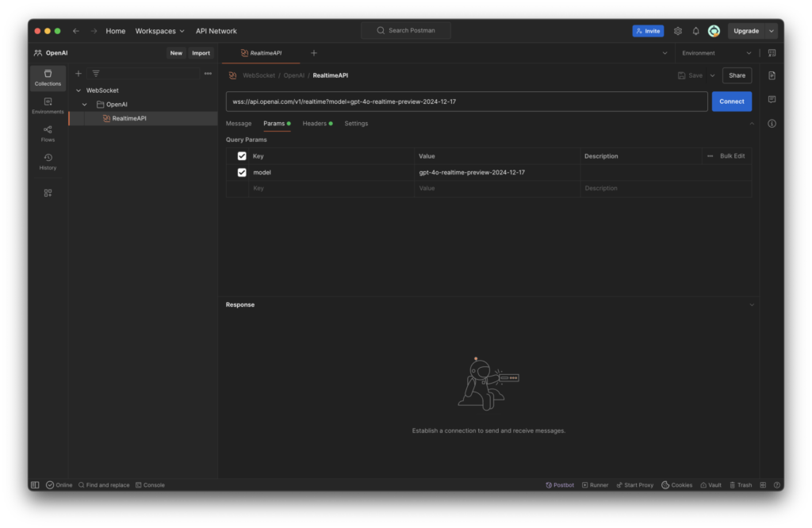Select RealtimeAPI request in the tree

[x=143, y=119]
